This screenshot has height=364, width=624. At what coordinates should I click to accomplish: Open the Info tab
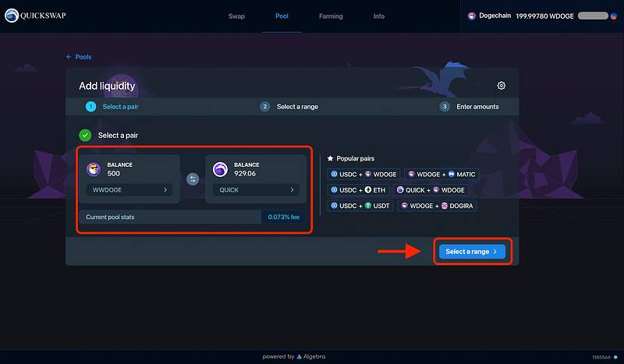379,16
